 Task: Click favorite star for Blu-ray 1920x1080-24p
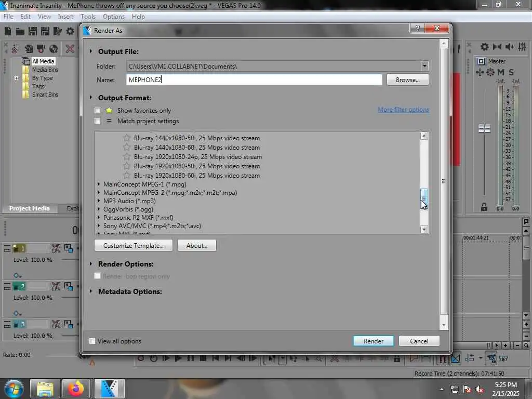[127, 157]
